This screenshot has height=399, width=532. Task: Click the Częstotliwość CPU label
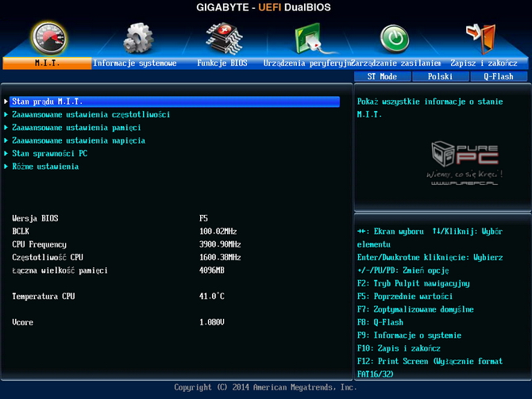[48, 257]
